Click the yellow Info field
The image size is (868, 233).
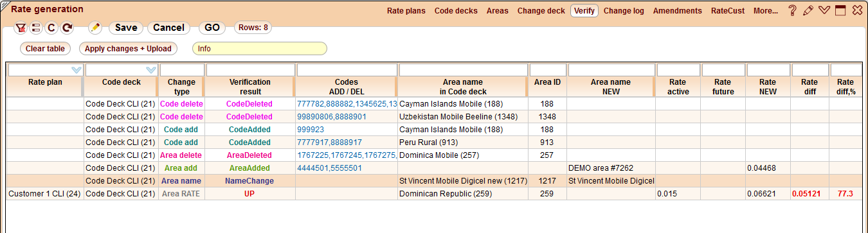(x=260, y=49)
